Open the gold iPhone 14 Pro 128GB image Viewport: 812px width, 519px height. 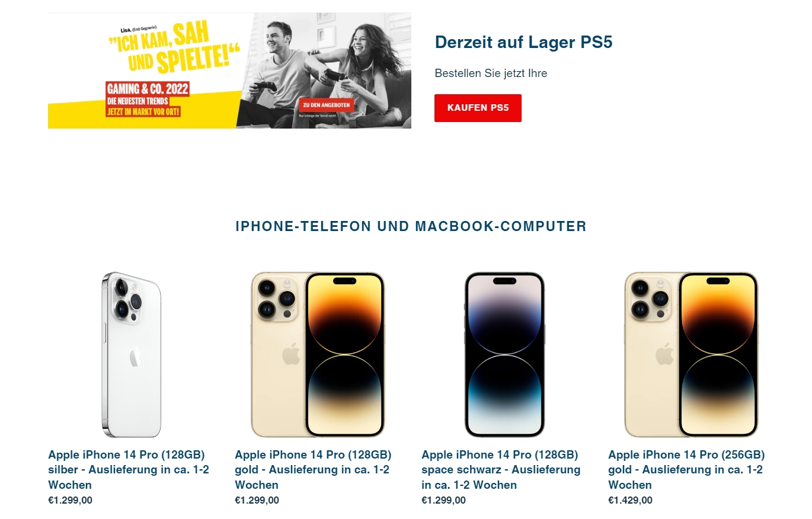[318, 354]
